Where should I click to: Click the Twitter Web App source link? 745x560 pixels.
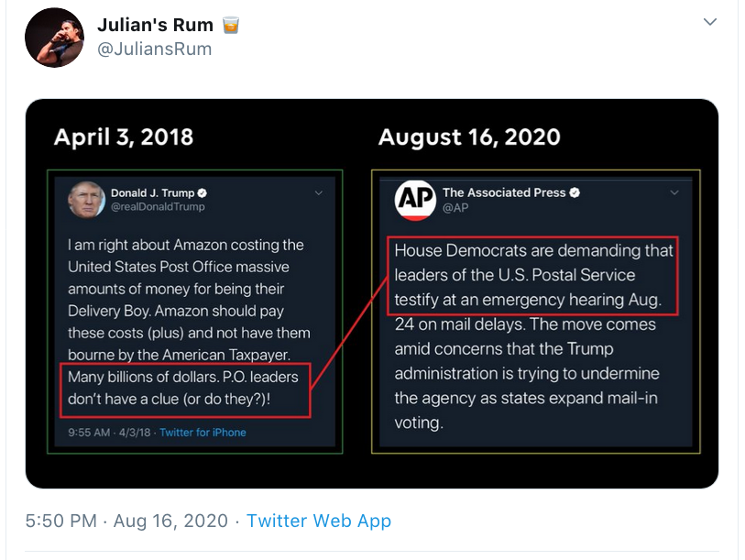pyautogui.click(x=319, y=521)
